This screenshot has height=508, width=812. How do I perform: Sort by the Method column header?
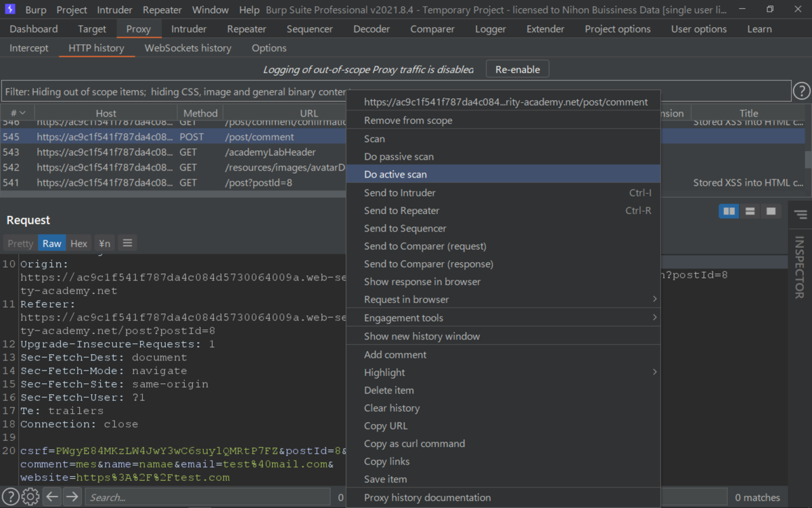click(200, 113)
